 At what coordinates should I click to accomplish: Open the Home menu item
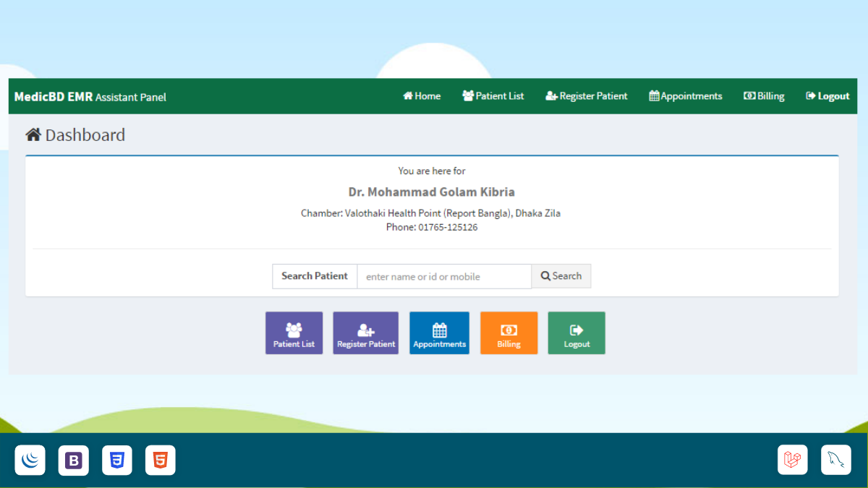coord(422,95)
